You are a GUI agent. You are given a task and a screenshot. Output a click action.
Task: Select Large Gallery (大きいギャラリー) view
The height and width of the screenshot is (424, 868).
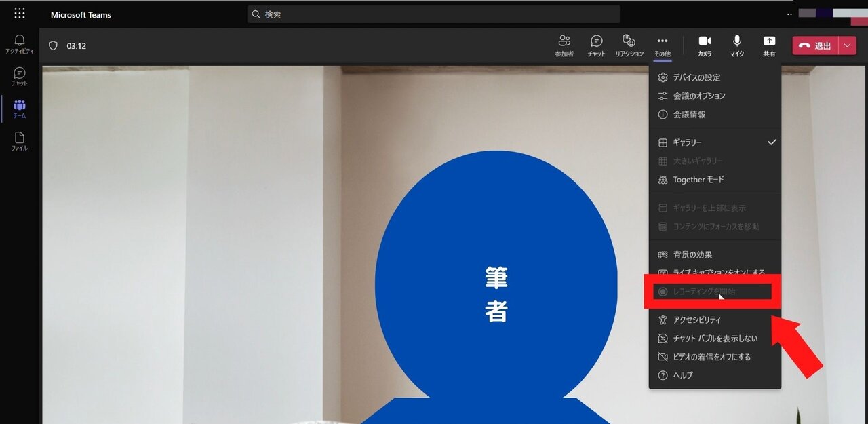[x=715, y=161]
